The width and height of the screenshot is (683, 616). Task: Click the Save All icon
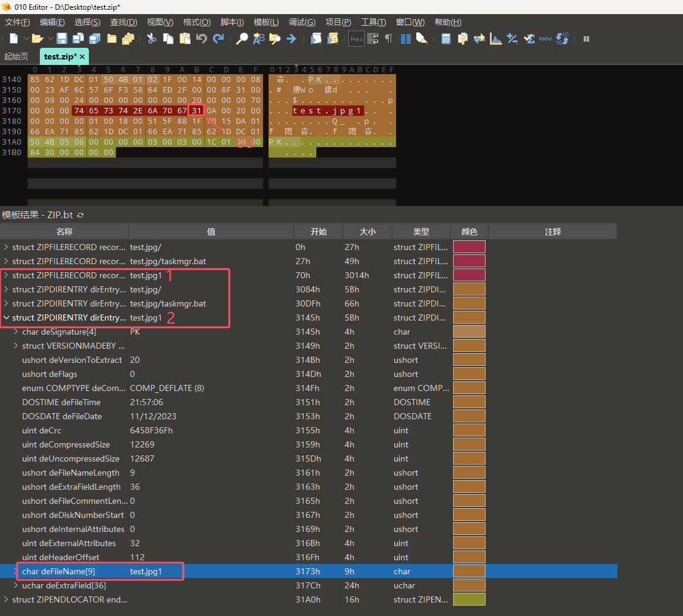(94, 39)
